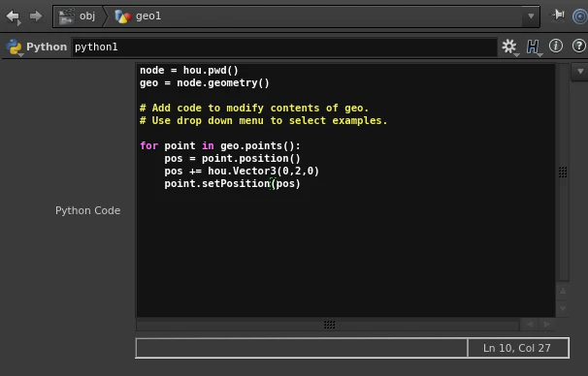Image resolution: width=588 pixels, height=376 pixels.
Task: Click the vertical scrollbar of the code editor
Action: (x=563, y=172)
